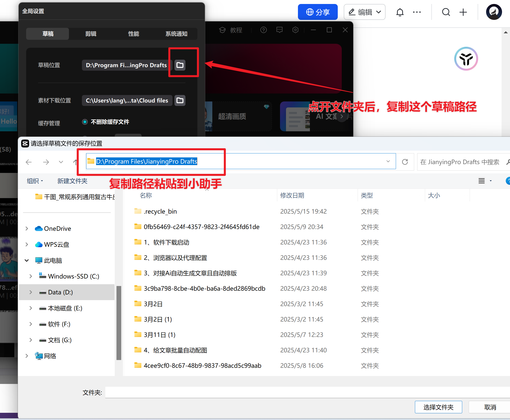Click the help question icon in Jianying

(263, 30)
